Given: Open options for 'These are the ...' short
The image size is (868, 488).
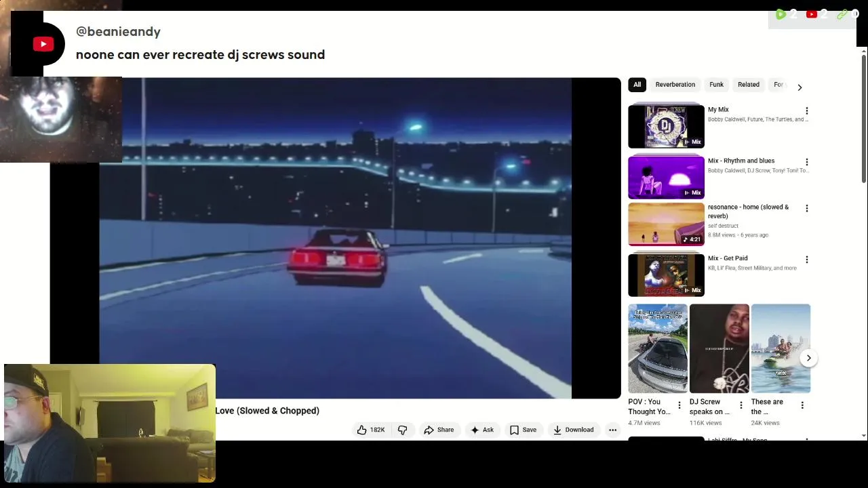Looking at the screenshot, I should coord(802,405).
